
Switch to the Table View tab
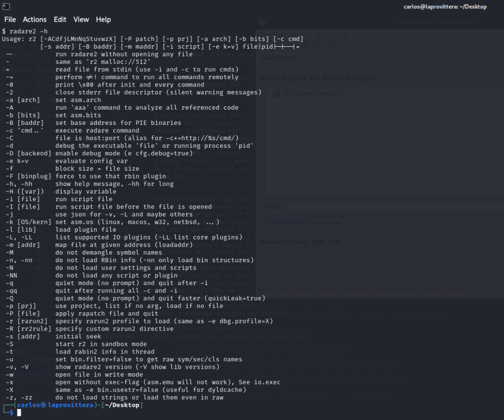click(x=324, y=222)
